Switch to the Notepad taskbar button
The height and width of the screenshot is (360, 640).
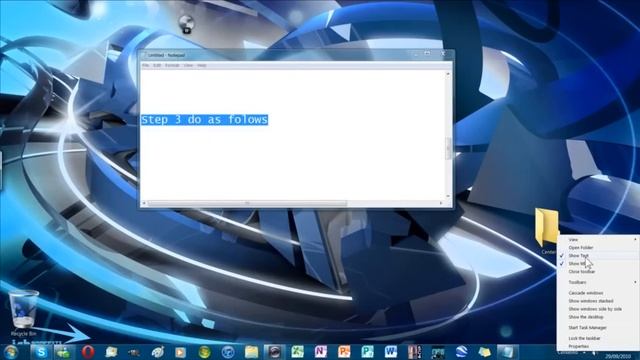click(507, 352)
